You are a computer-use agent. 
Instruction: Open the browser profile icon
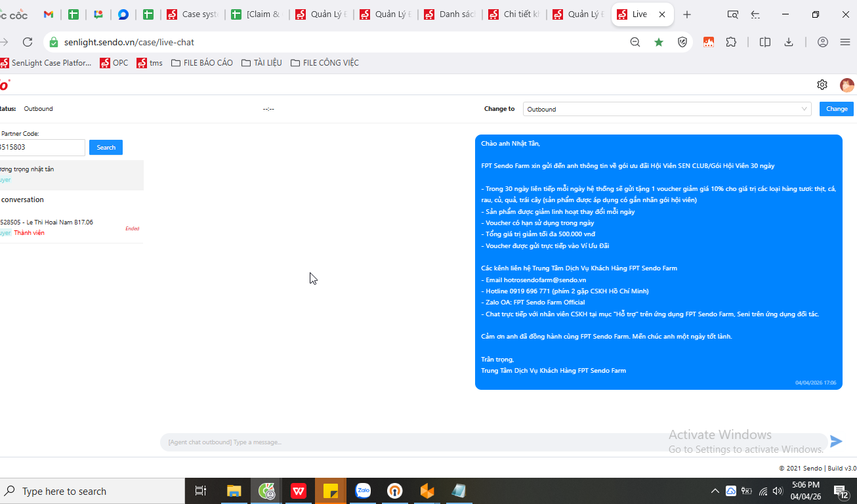point(823,42)
